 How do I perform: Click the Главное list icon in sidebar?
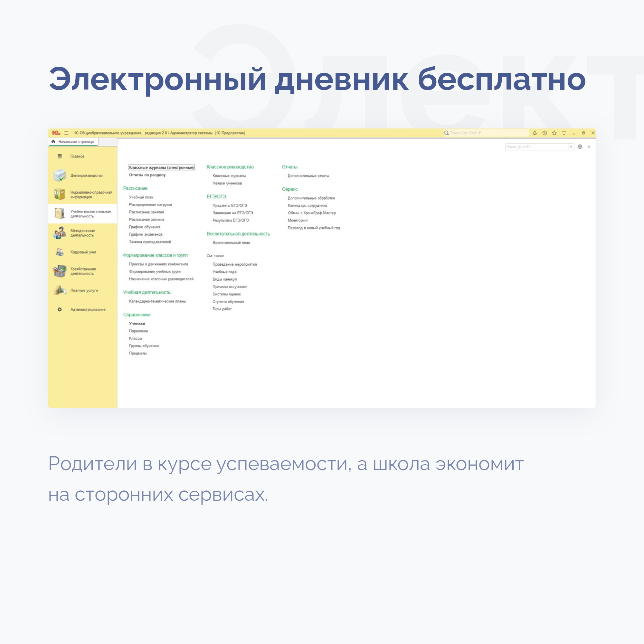click(60, 156)
